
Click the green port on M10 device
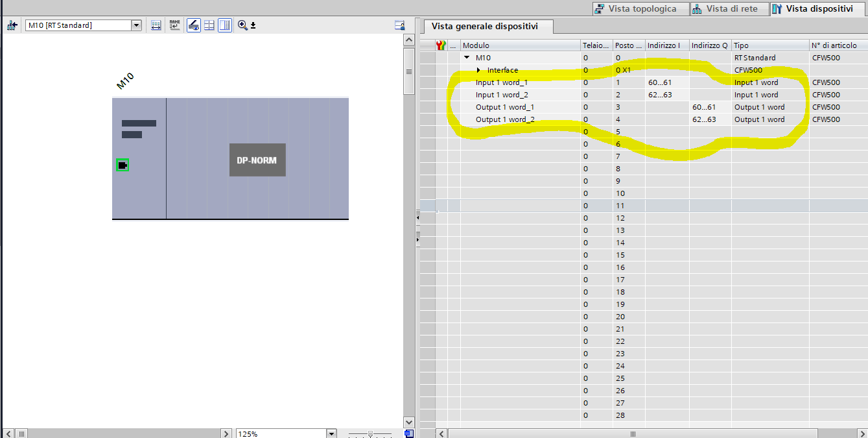point(123,165)
